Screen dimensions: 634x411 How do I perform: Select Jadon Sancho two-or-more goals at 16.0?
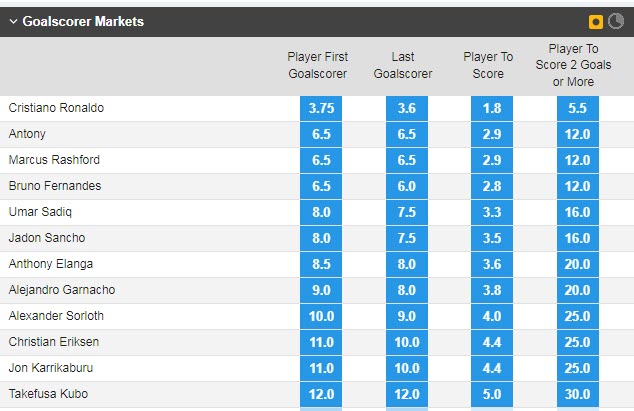coord(578,238)
